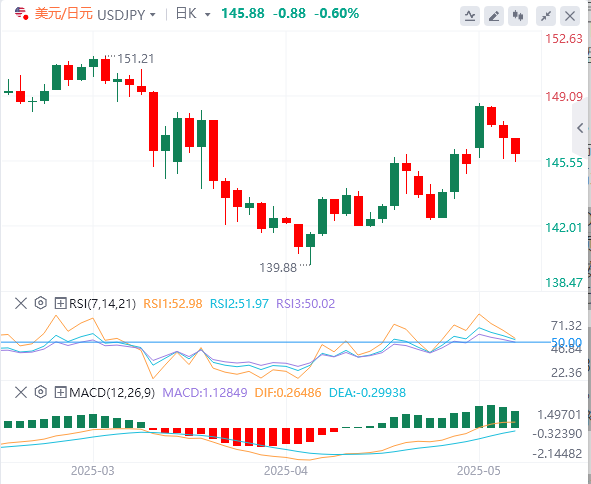The width and height of the screenshot is (591, 484).
Task: Click the USD/JPY currency flag icon
Action: pos(21,14)
